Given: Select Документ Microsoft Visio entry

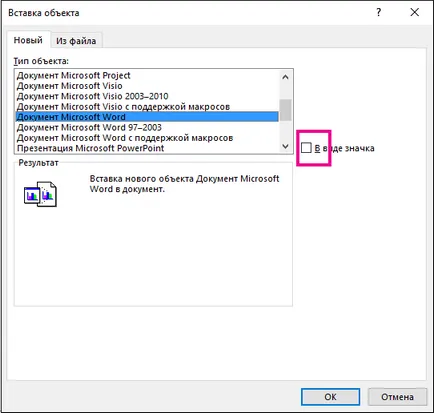Looking at the screenshot, I should pyautogui.click(x=147, y=86).
